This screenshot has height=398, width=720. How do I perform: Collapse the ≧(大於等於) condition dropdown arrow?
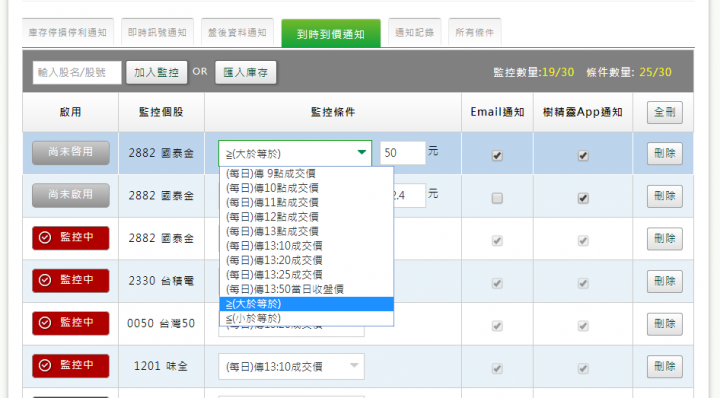pyautogui.click(x=361, y=152)
